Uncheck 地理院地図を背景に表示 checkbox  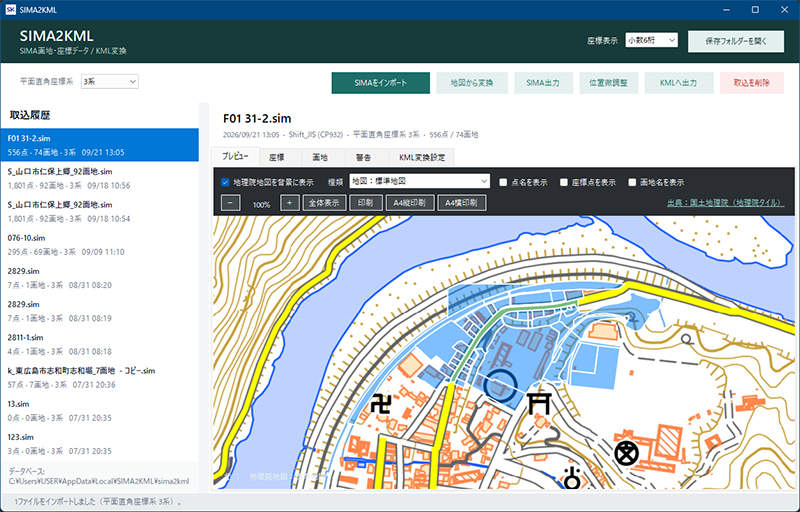tap(225, 182)
